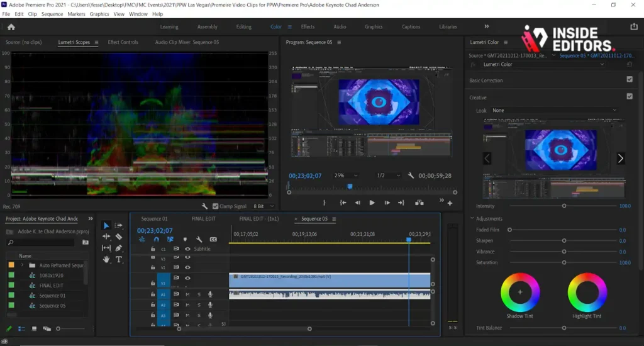Image resolution: width=644 pixels, height=346 pixels.
Task: Open the Look dropdown set to None
Action: coord(554,111)
